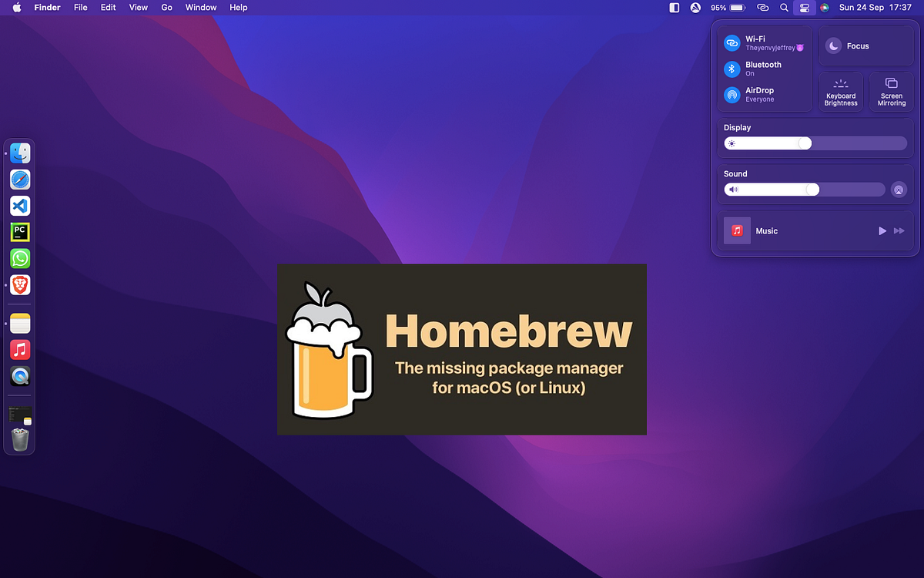Screen dimensions: 924x578
Task: Turn off Bluetooth in Control Center
Action: click(731, 69)
